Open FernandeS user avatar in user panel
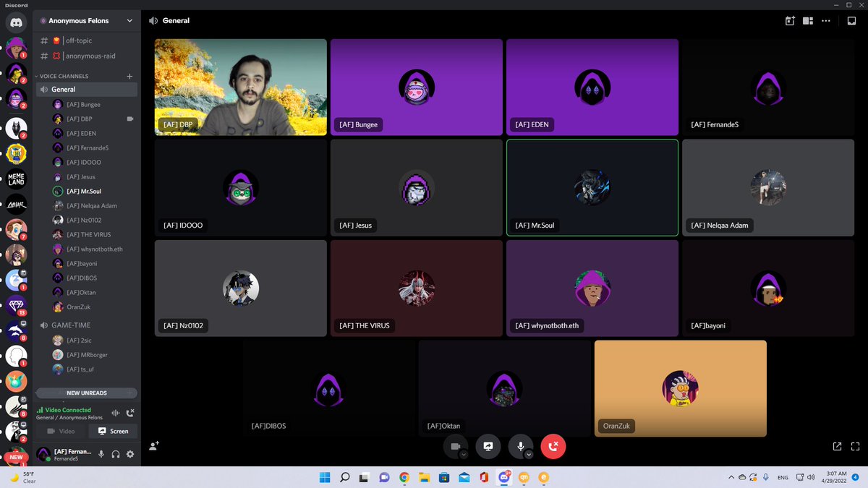The image size is (868, 488). coord(45,454)
